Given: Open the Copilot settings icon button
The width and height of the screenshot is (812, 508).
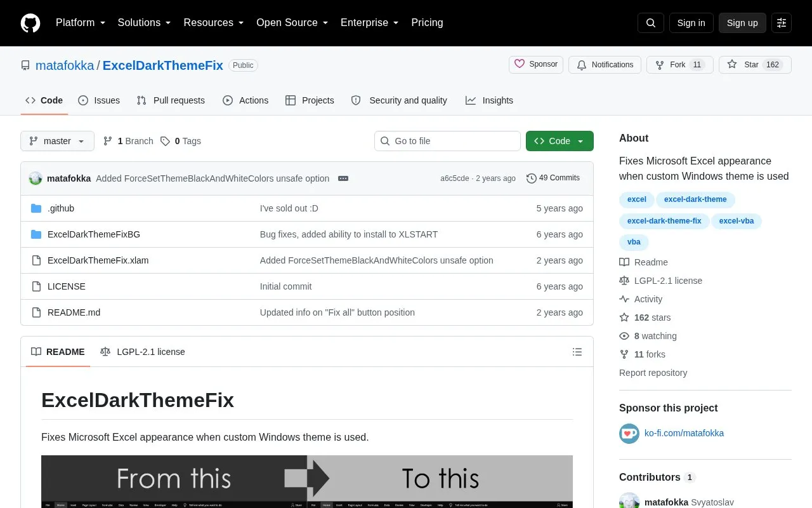Looking at the screenshot, I should pos(782,23).
